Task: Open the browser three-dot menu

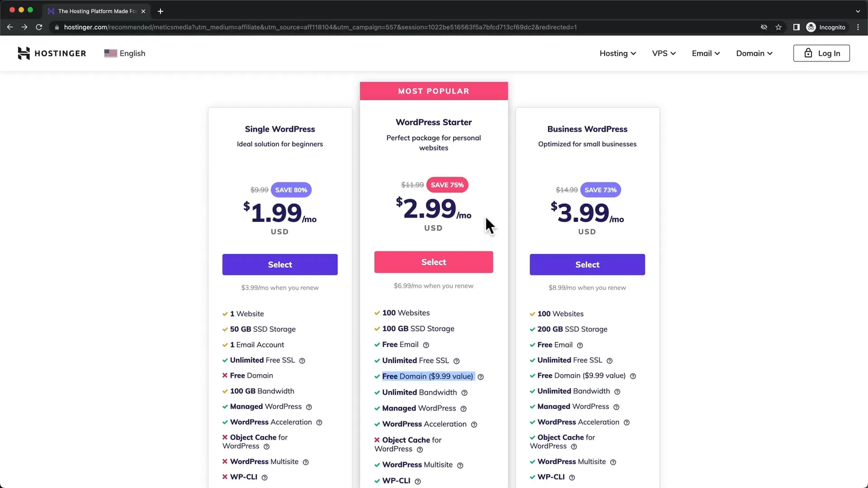Action: pyautogui.click(x=858, y=27)
